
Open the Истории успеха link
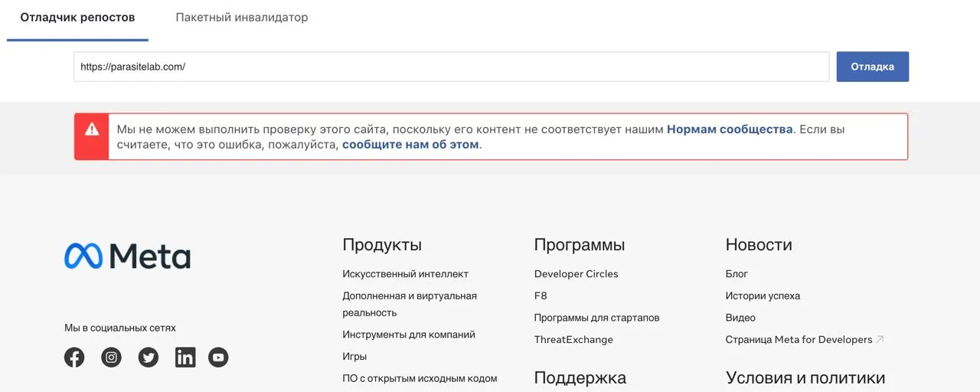[763, 296]
